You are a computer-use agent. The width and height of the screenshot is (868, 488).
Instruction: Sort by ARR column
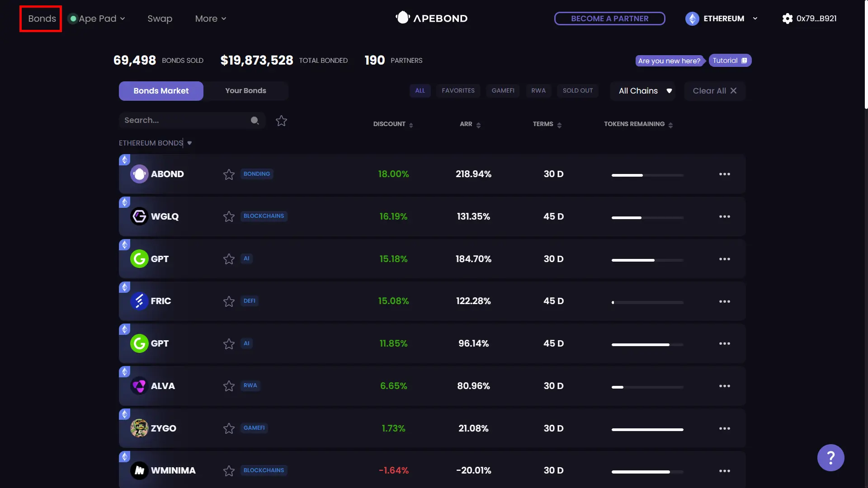coord(470,124)
